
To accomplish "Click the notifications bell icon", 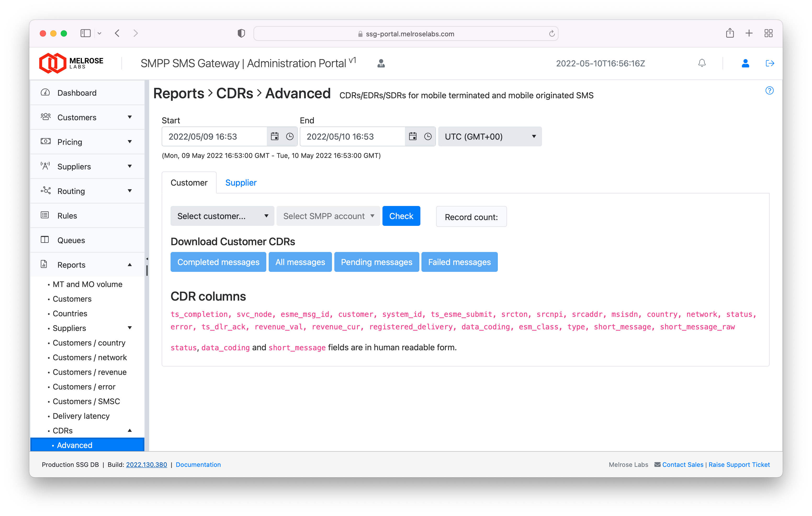I will [x=702, y=63].
